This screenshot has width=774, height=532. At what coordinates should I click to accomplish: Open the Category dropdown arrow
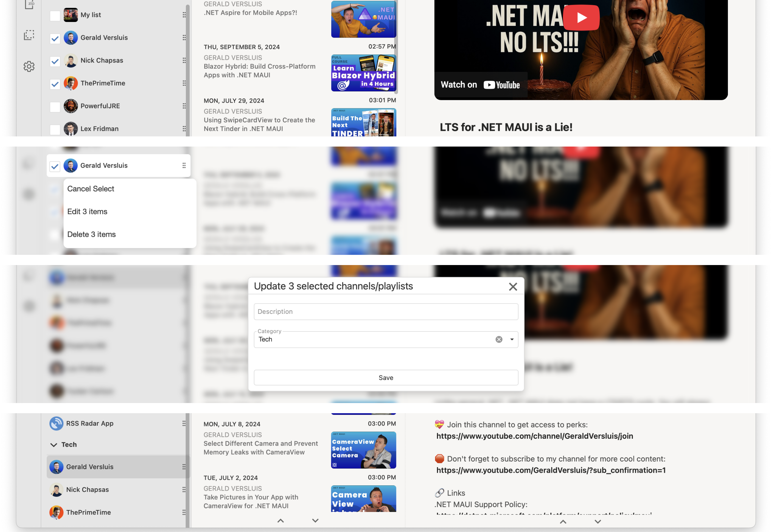click(512, 339)
